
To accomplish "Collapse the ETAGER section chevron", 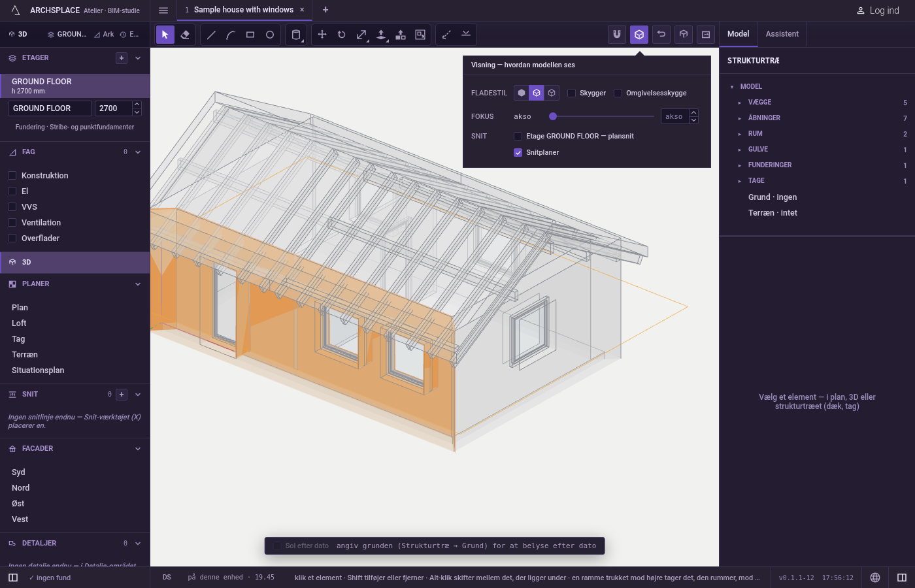I will coord(138,58).
